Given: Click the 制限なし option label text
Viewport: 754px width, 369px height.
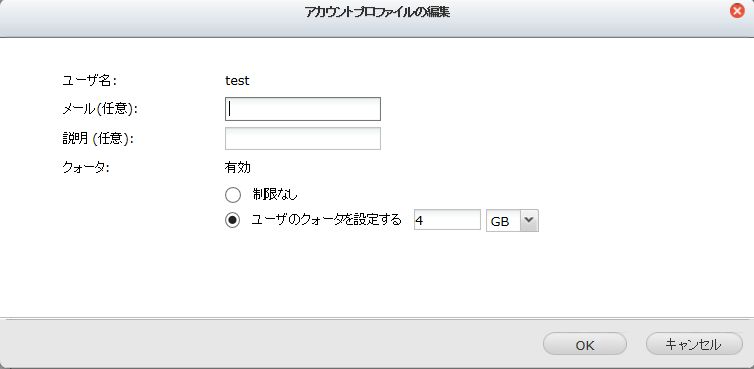Looking at the screenshot, I should tap(275, 194).
